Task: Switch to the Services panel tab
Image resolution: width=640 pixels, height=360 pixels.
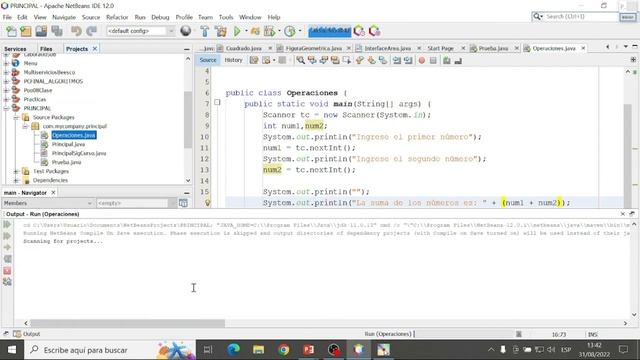Action: pyautogui.click(x=15, y=49)
